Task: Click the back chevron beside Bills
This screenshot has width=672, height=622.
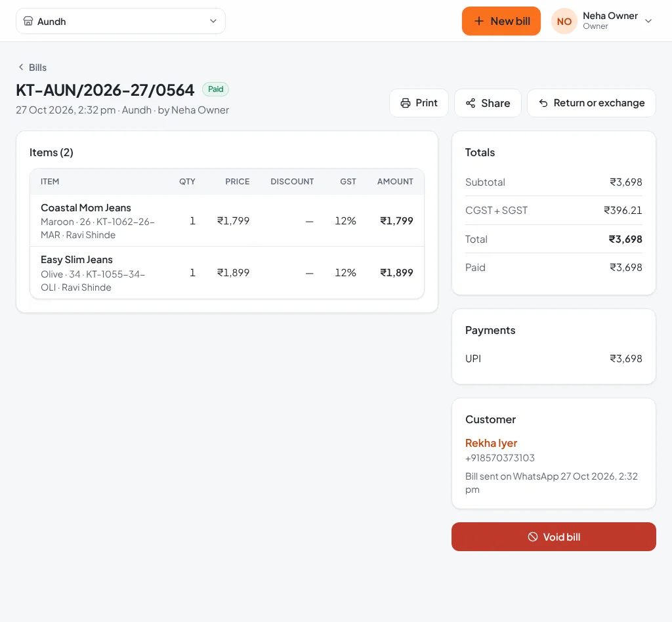Action: pyautogui.click(x=20, y=68)
